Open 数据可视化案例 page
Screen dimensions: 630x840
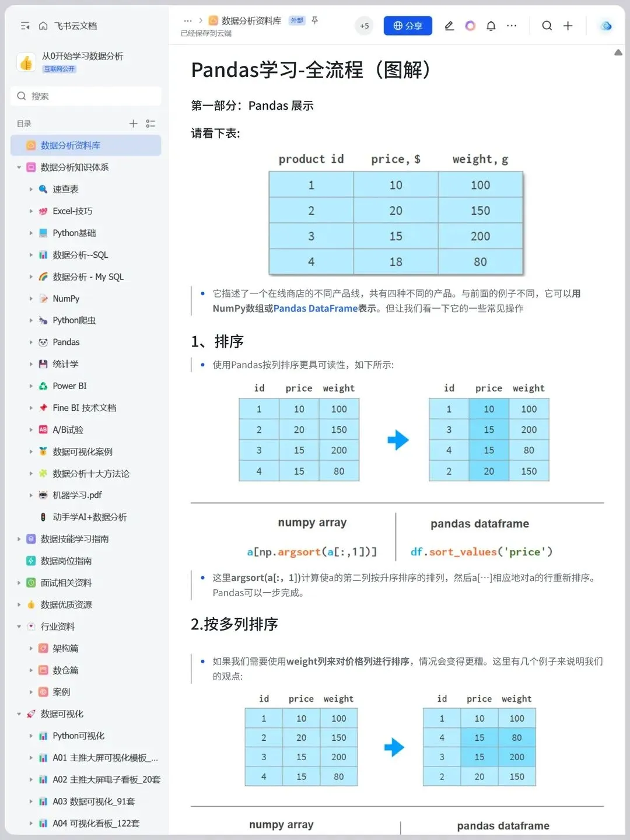point(82,452)
